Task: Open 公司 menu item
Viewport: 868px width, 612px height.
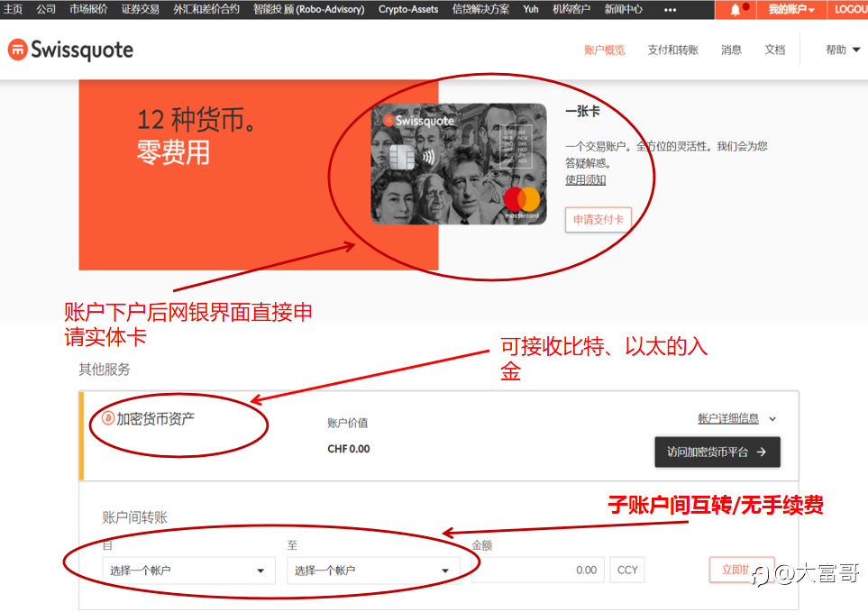Action: coord(46,9)
